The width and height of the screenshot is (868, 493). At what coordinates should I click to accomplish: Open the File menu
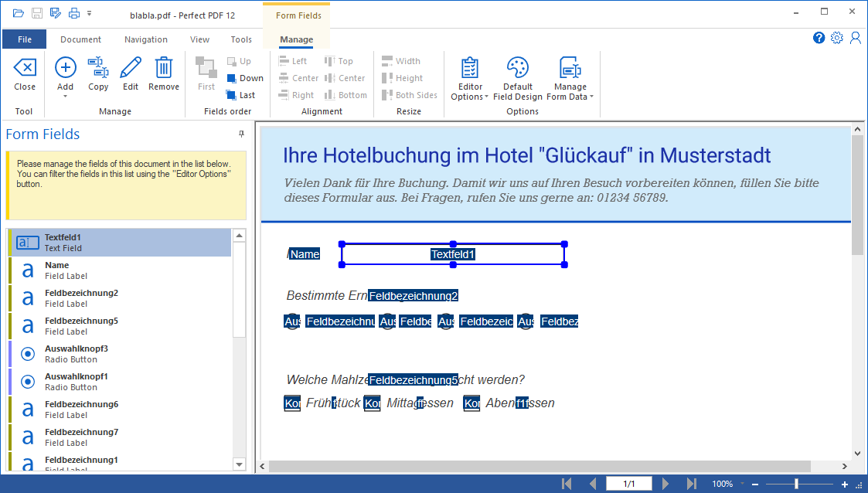24,39
